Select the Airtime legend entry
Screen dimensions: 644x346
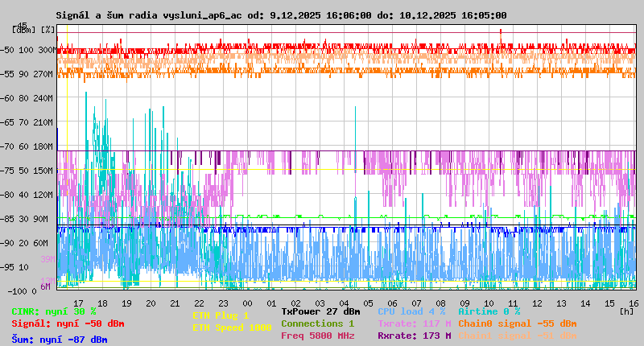coord(489,311)
